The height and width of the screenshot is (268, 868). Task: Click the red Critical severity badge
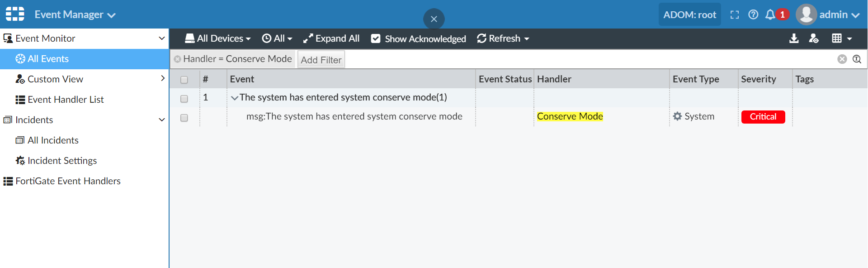click(x=763, y=116)
